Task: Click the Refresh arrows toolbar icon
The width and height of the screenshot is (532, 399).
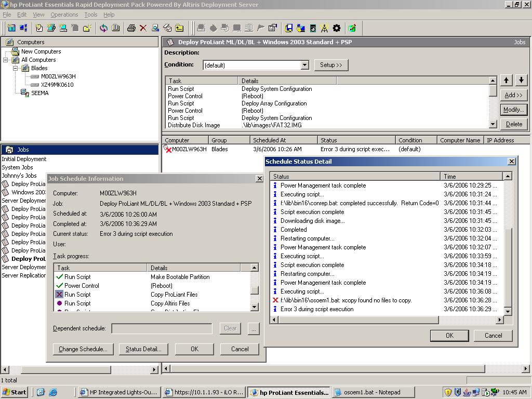Action: point(103,28)
